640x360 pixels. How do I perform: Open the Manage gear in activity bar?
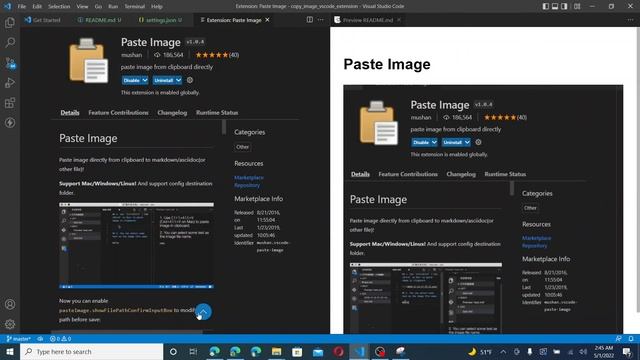pos(10,324)
